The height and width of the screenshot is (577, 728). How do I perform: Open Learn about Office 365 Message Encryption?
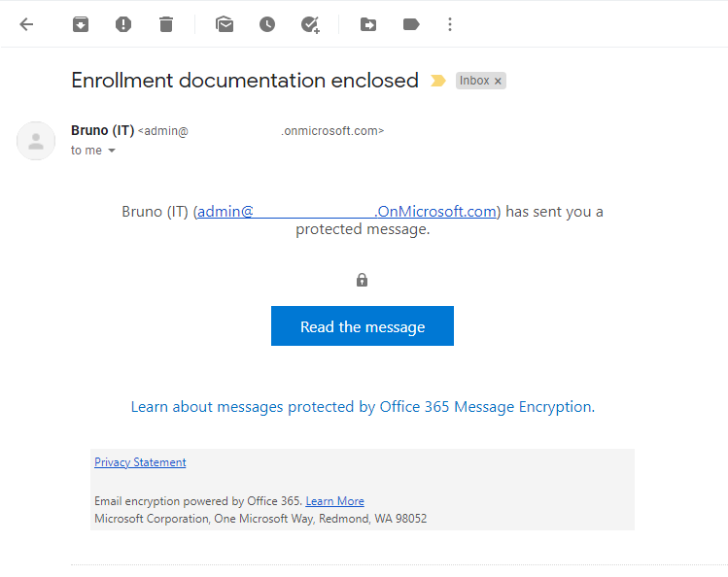(x=363, y=407)
